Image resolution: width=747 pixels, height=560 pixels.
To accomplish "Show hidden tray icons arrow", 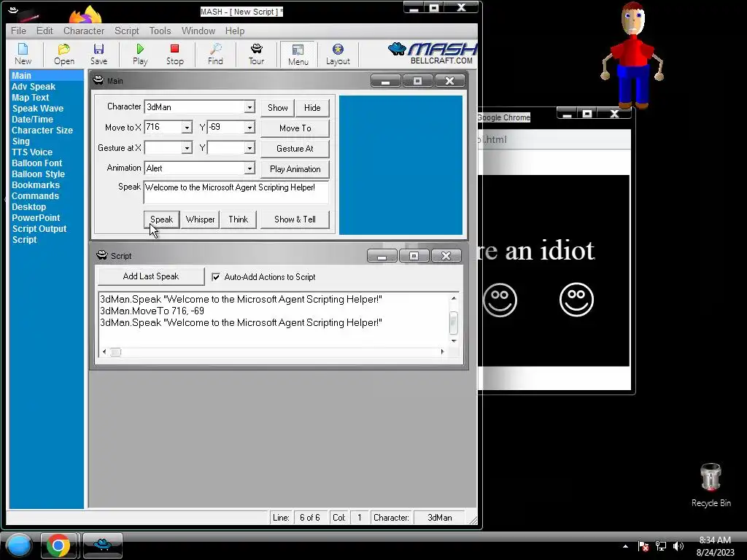I will click(x=625, y=546).
